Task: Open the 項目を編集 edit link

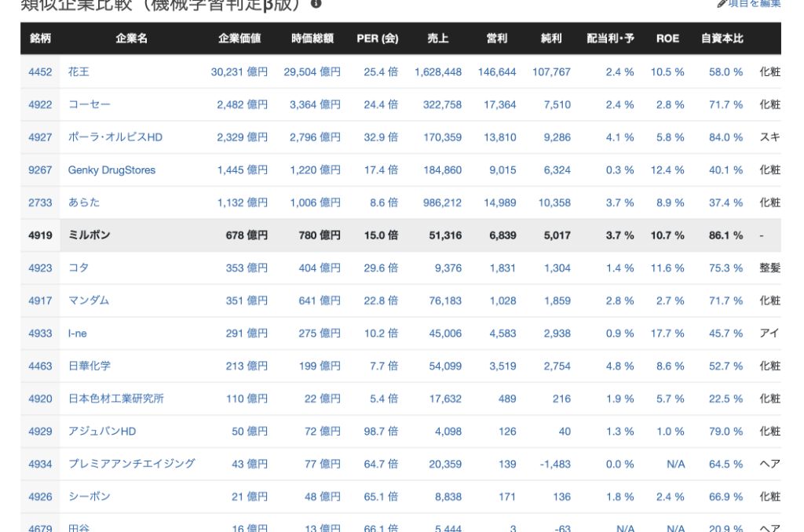Action: [x=749, y=4]
